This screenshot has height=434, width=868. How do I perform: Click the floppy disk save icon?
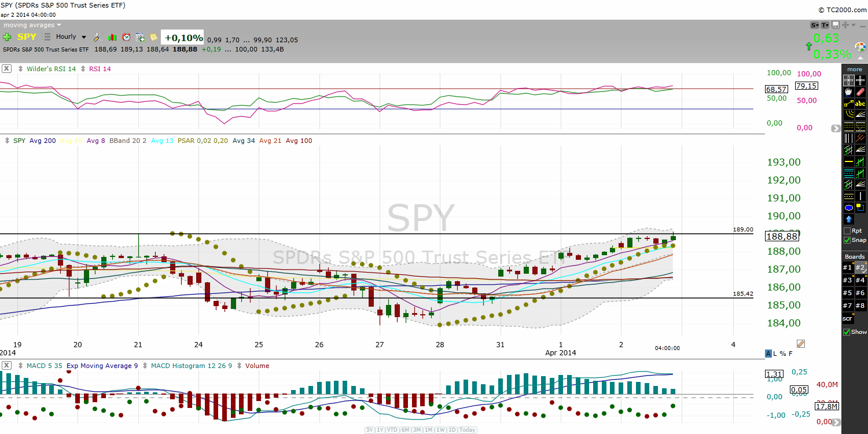point(835,25)
